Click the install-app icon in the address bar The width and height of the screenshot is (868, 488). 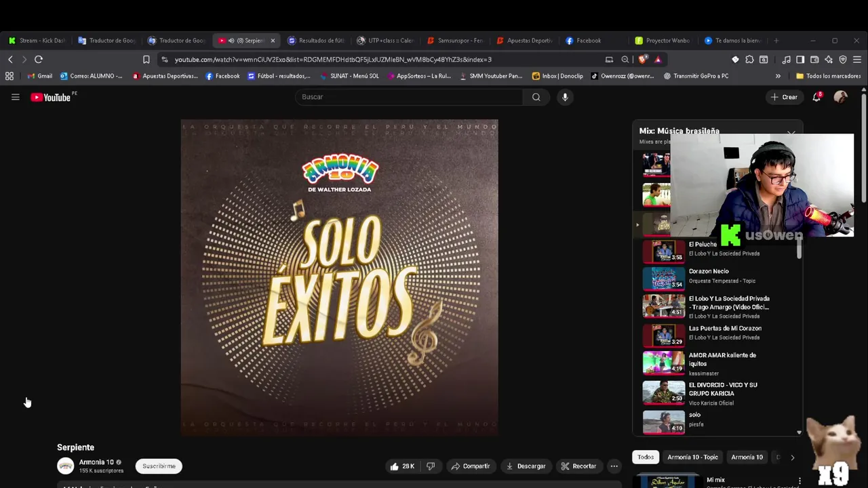pos(609,59)
